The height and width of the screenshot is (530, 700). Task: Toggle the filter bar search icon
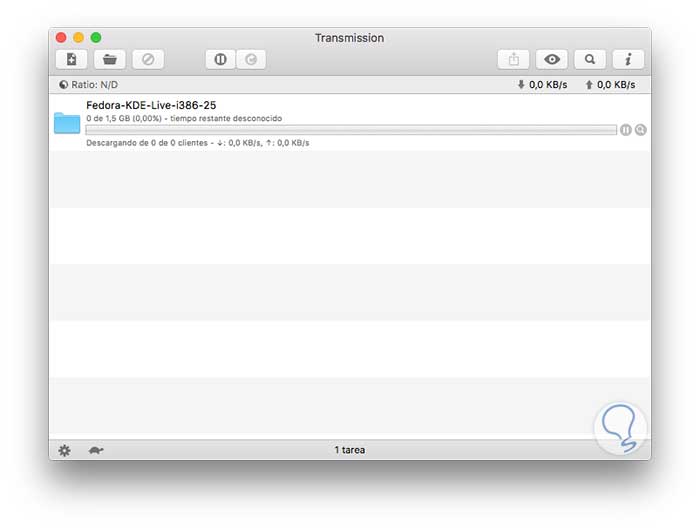[x=590, y=59]
